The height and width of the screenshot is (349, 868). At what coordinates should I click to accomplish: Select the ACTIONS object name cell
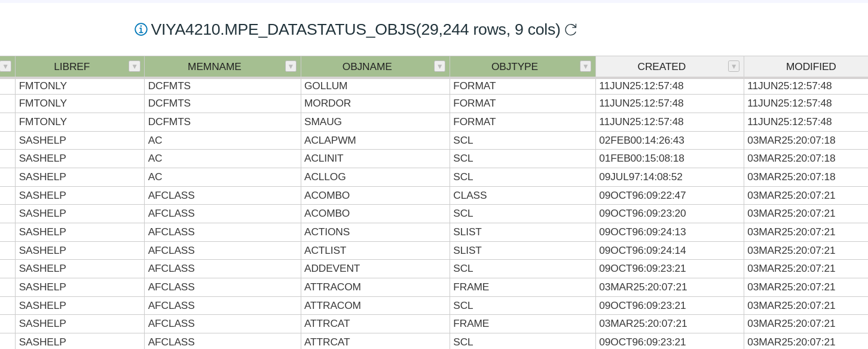click(x=327, y=232)
